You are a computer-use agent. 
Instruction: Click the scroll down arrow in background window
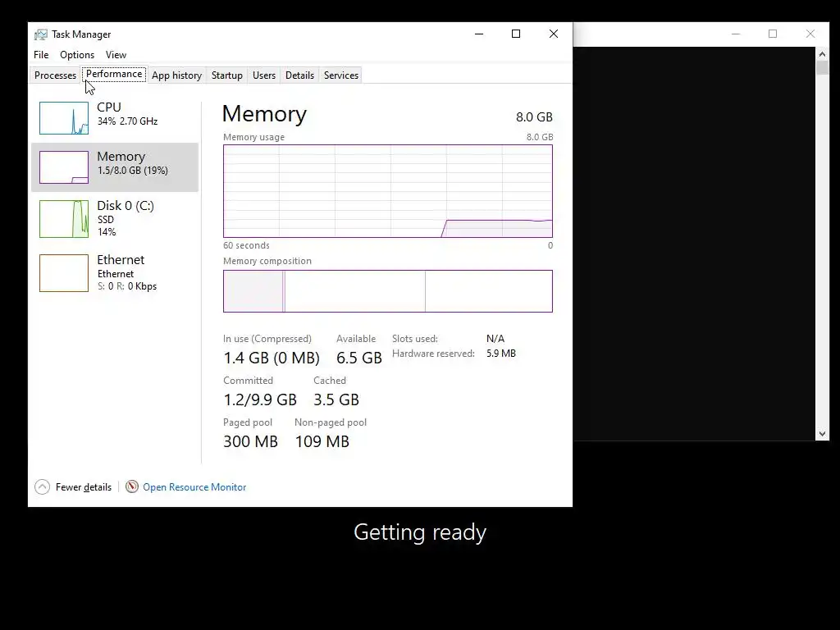pyautogui.click(x=822, y=434)
